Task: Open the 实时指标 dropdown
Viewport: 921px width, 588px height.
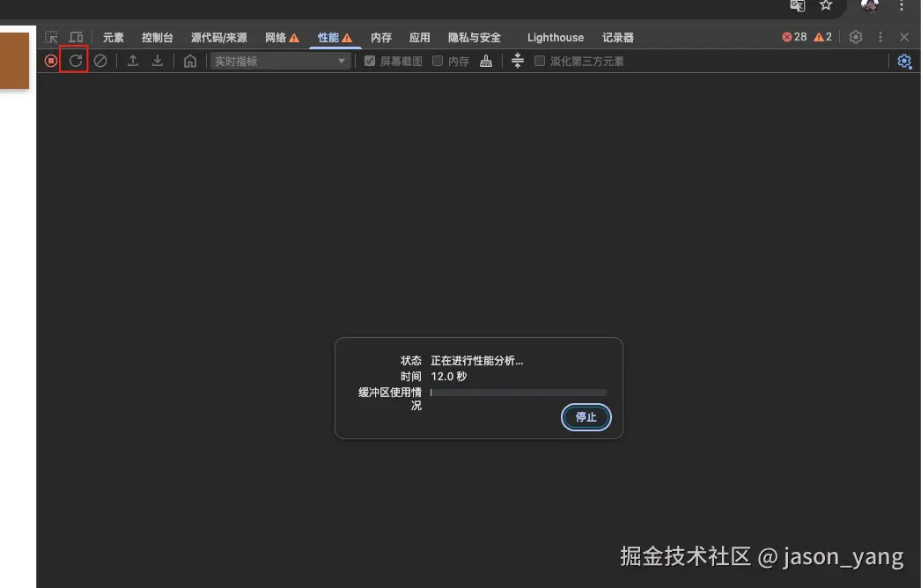Action: [x=279, y=61]
